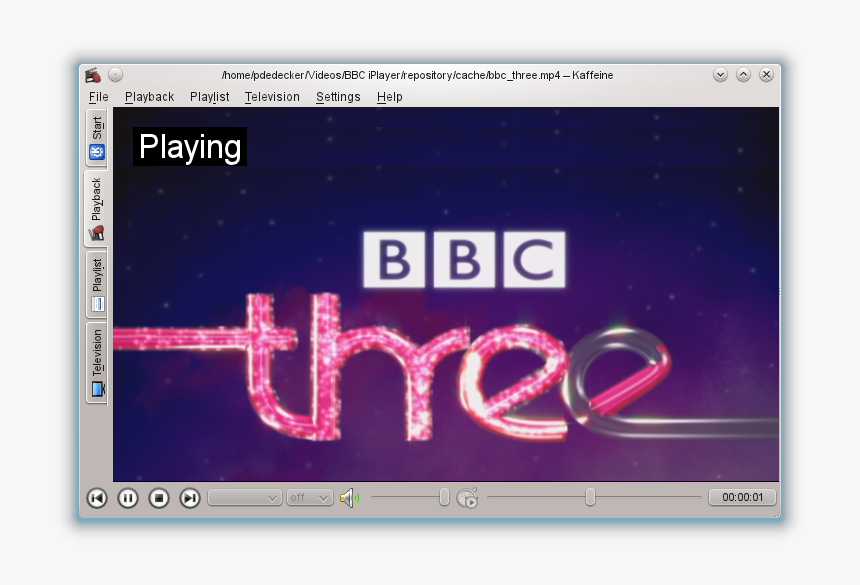Open the Television menu

(x=272, y=97)
